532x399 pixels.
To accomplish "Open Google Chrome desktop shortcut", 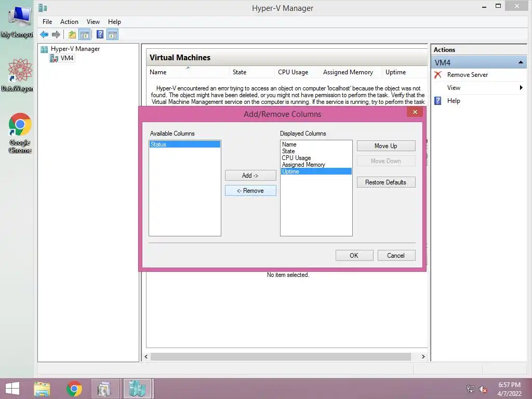I will click(x=20, y=133).
